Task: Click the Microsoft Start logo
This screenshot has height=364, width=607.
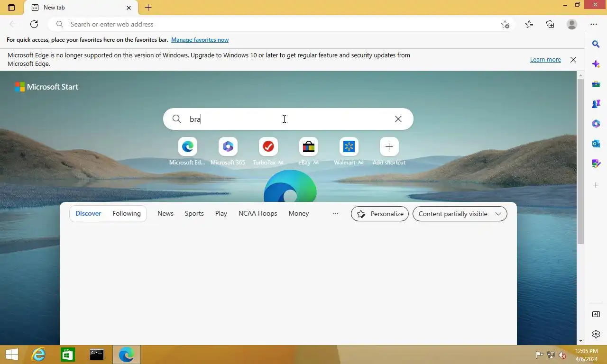Action: 46,87
